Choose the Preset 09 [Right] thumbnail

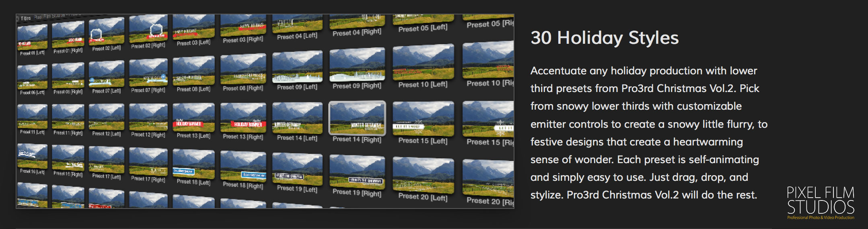[357, 64]
